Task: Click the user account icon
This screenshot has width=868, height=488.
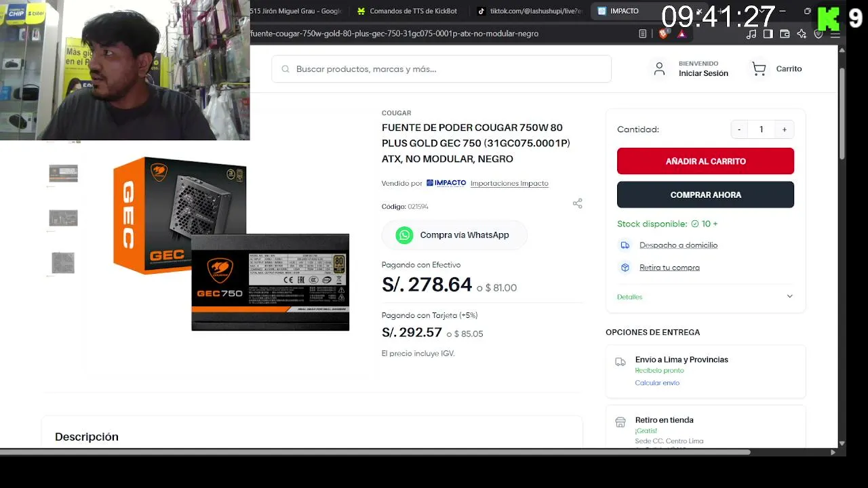Action: pos(659,68)
